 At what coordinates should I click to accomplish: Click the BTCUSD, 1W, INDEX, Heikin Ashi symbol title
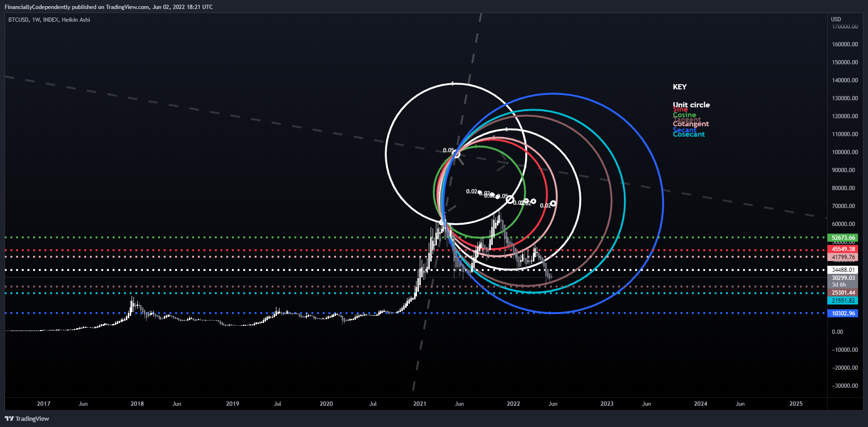49,20
